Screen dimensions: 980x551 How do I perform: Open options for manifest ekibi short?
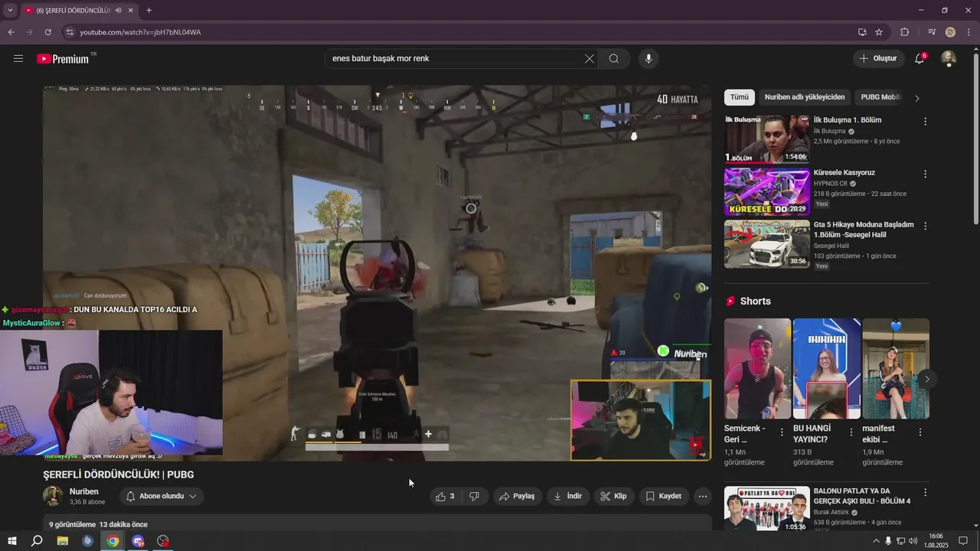(920, 432)
